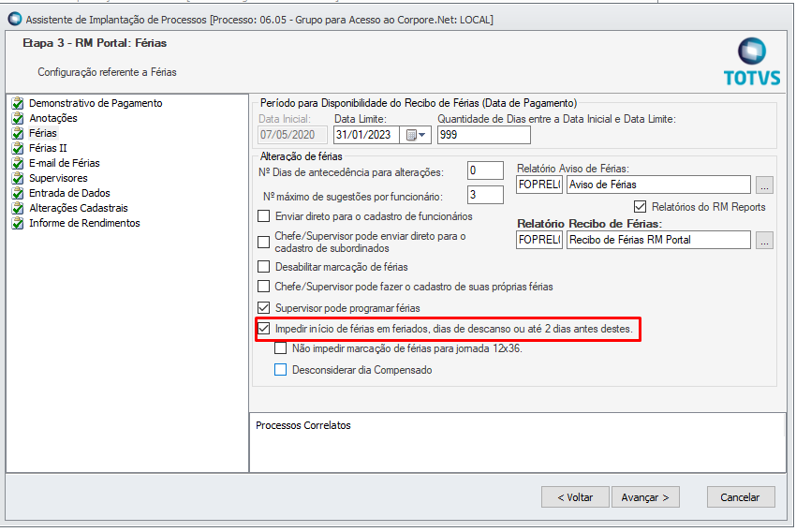This screenshot has width=796, height=532.
Task: Toggle Chefe/Supervisor pode enviar direto checkbox
Action: (263, 243)
